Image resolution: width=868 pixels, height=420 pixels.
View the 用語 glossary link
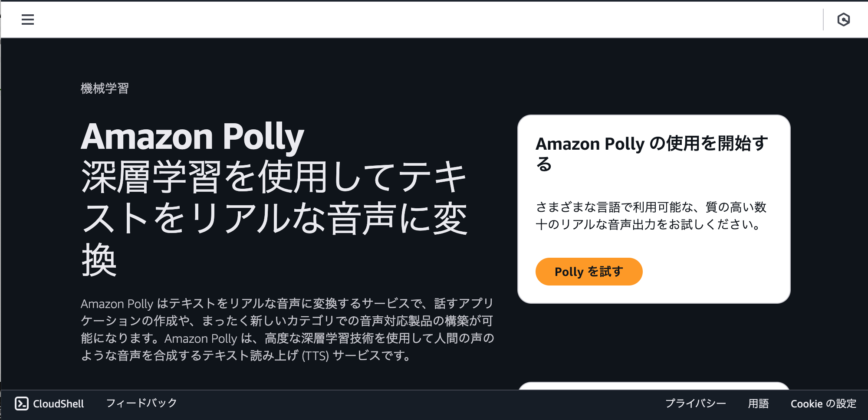759,404
